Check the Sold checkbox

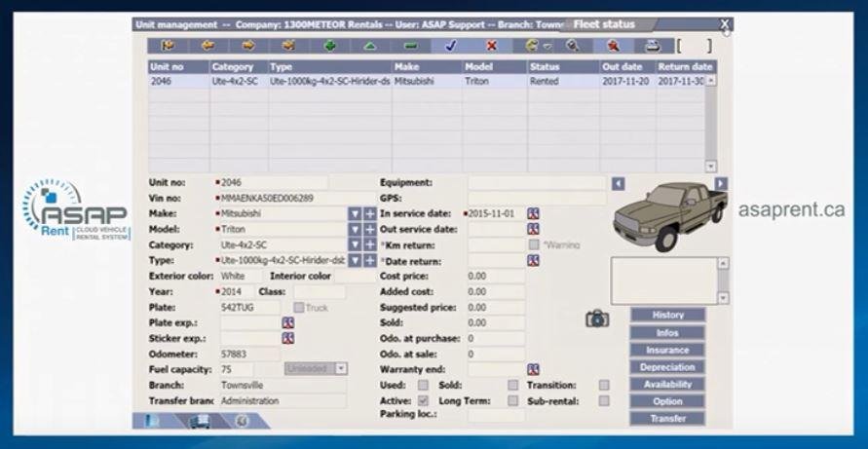click(x=513, y=385)
